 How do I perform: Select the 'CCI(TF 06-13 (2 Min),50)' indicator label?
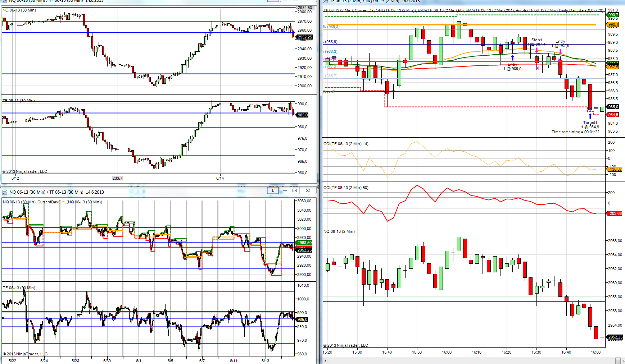tap(346, 188)
